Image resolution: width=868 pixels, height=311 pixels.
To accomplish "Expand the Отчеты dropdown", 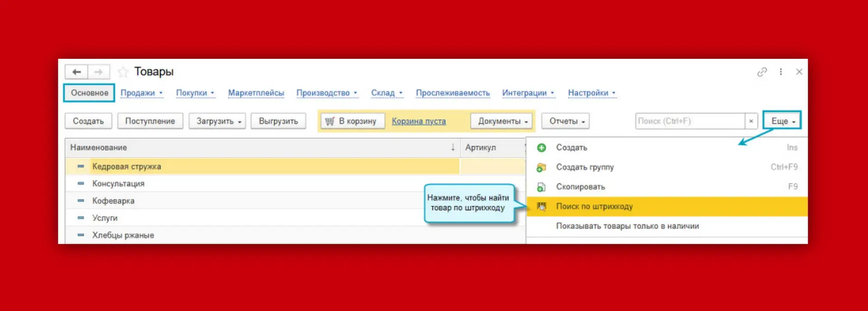I will tap(566, 121).
